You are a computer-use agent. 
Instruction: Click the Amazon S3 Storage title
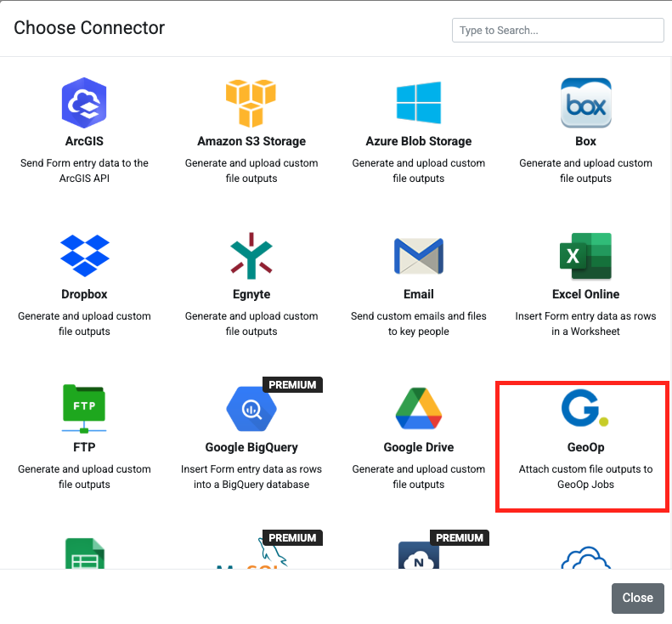pos(251,141)
